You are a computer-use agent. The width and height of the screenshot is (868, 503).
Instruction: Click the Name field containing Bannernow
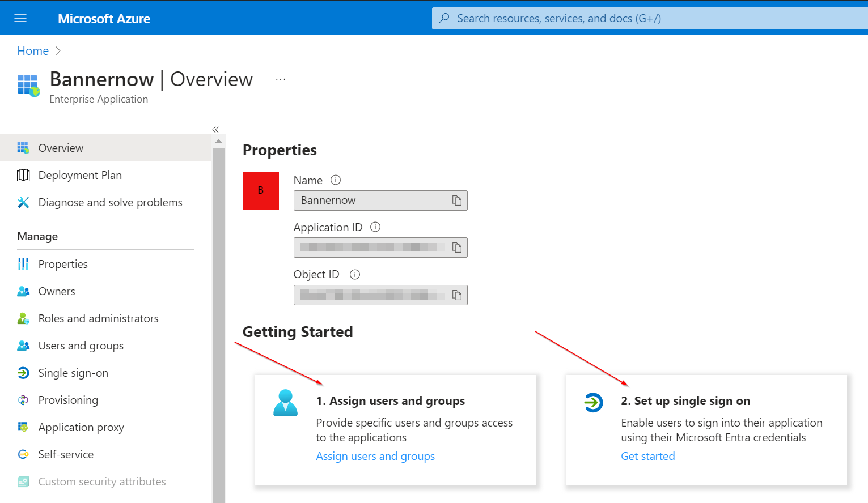[380, 201]
